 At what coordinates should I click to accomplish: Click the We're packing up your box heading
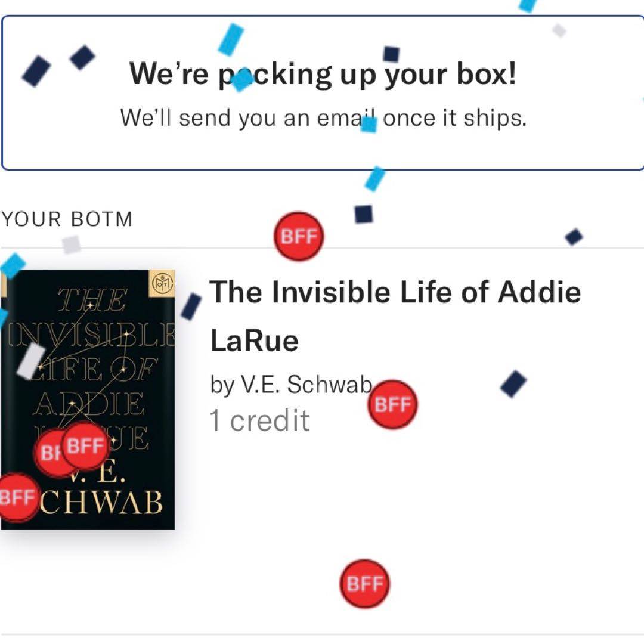pyautogui.click(x=323, y=74)
